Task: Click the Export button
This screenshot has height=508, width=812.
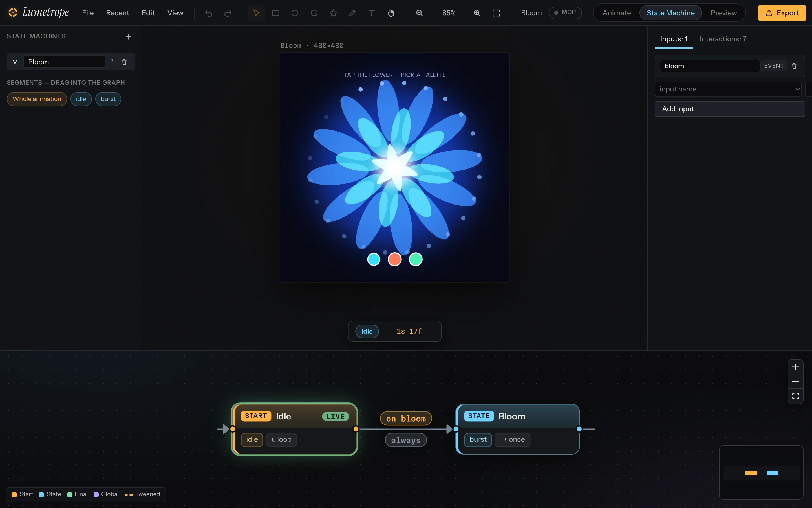Action: click(782, 13)
